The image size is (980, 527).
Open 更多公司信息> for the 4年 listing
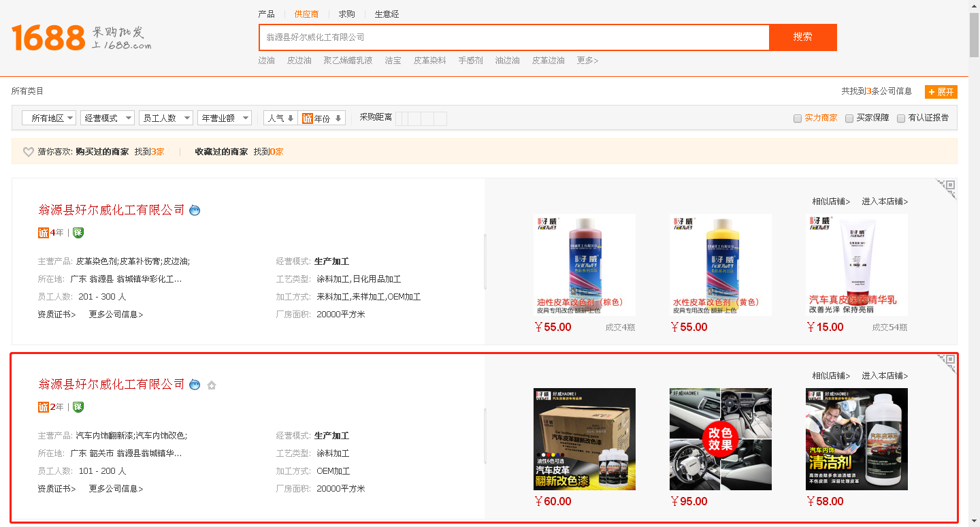(x=116, y=315)
